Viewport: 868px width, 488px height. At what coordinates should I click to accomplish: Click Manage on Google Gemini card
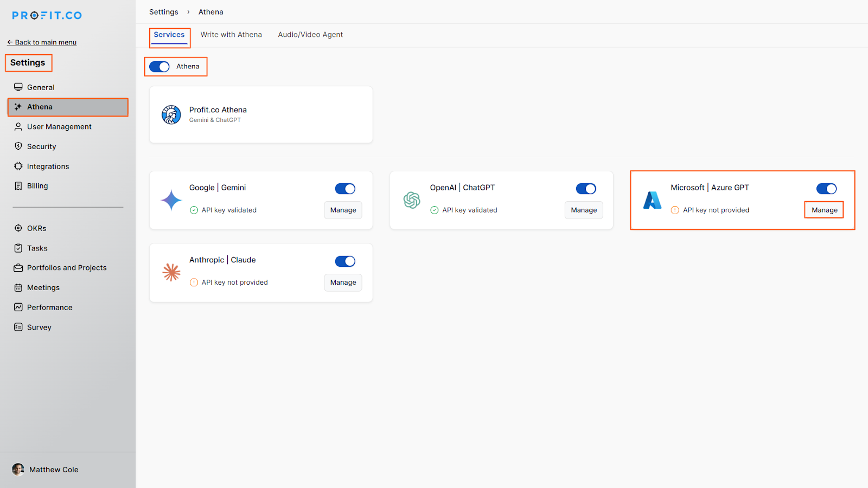click(343, 210)
